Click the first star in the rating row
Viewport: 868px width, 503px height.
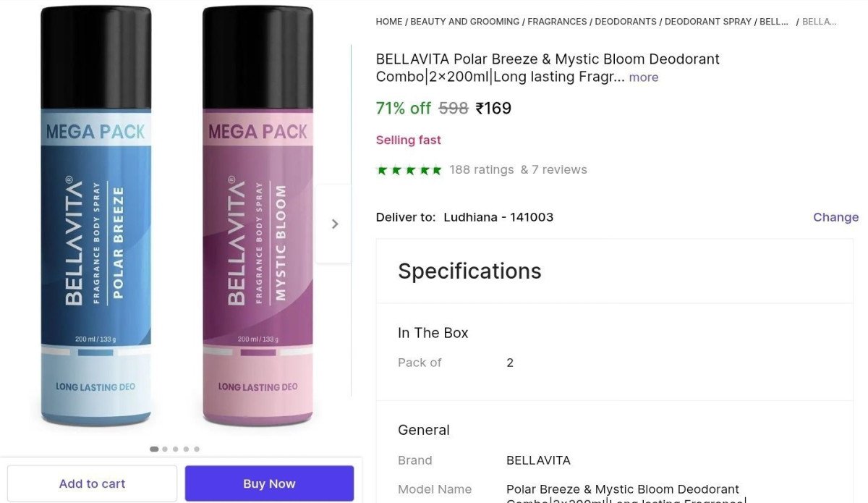(381, 169)
